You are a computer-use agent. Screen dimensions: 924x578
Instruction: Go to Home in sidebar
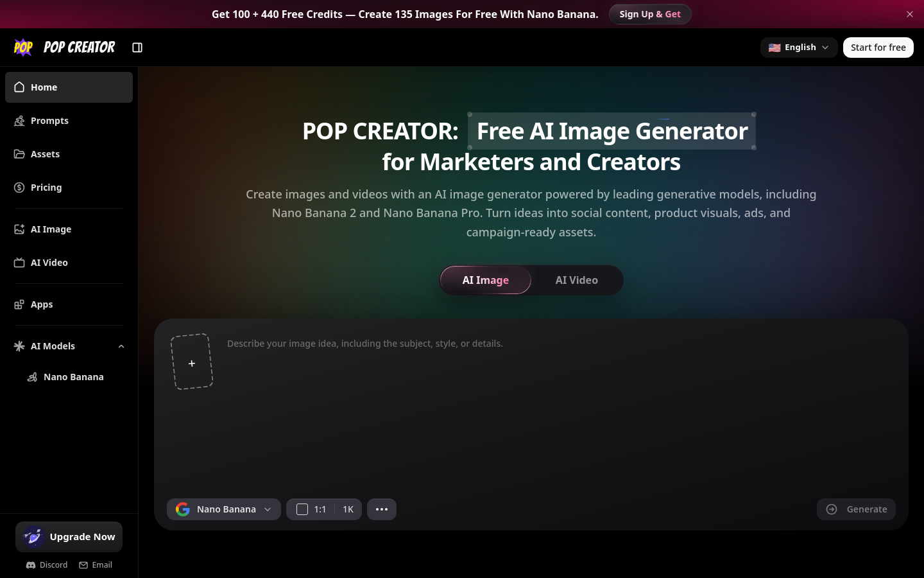coord(69,87)
